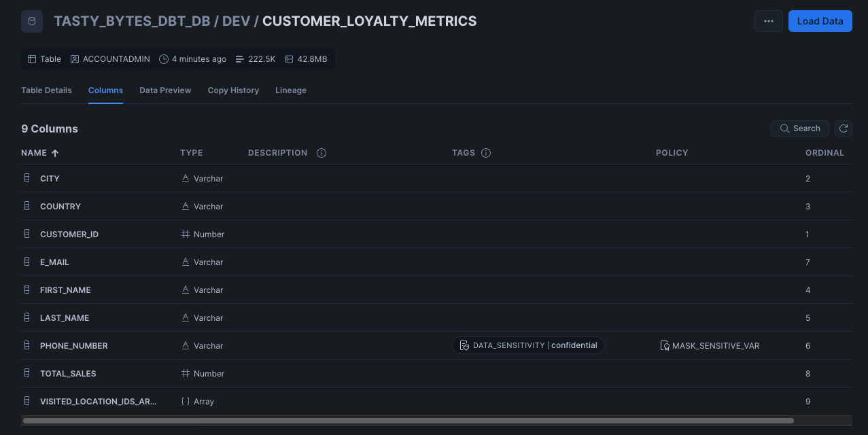Sort columns by ORDINAL header
The image size is (868, 435).
824,153
